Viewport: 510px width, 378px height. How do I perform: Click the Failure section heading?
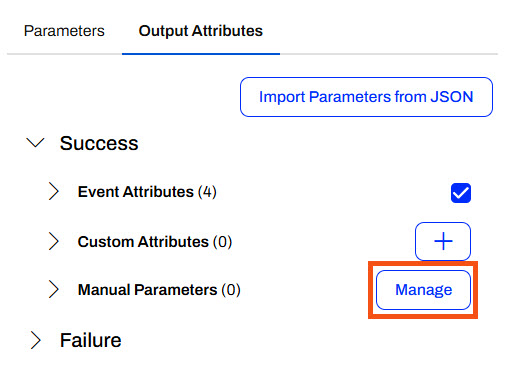pos(90,340)
